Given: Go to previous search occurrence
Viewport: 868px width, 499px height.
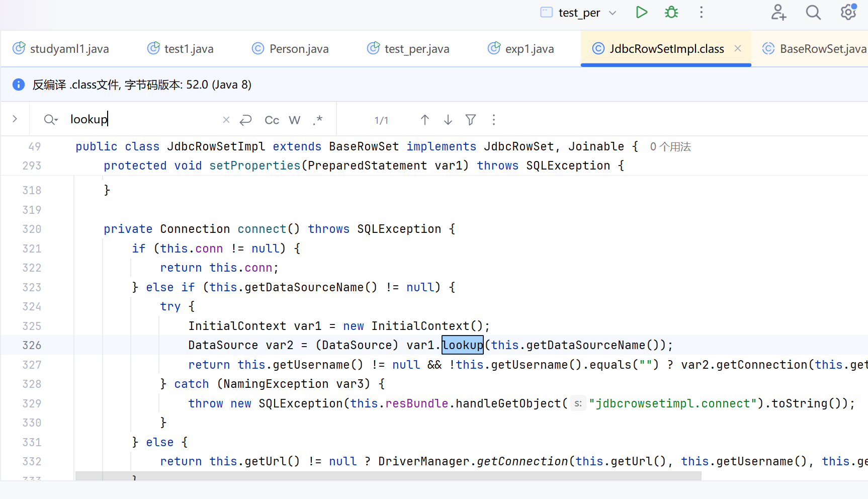Looking at the screenshot, I should pos(425,120).
